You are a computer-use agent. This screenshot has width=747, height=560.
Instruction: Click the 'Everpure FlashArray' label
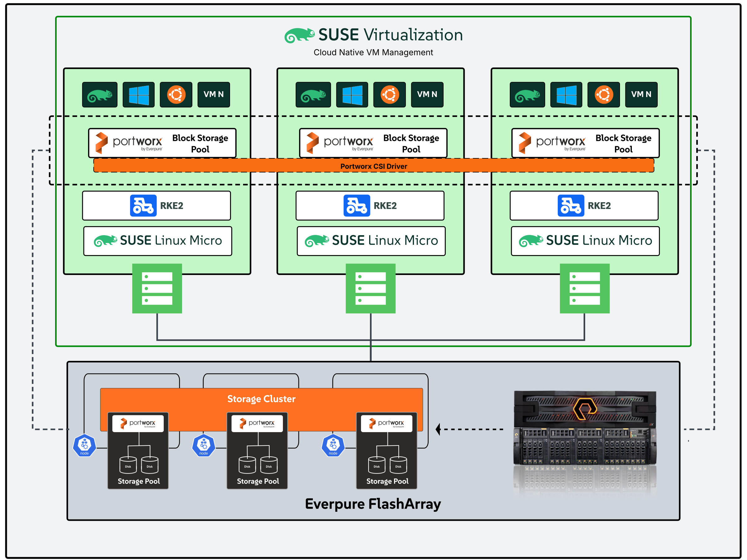373,504
